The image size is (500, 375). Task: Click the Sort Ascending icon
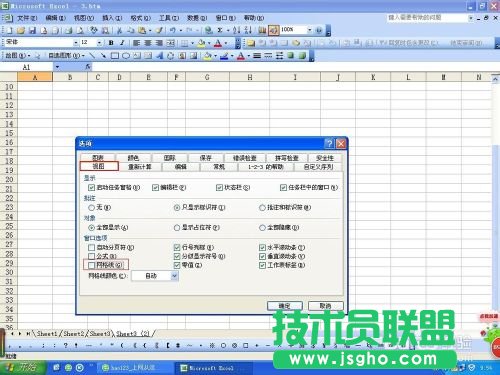237,30
